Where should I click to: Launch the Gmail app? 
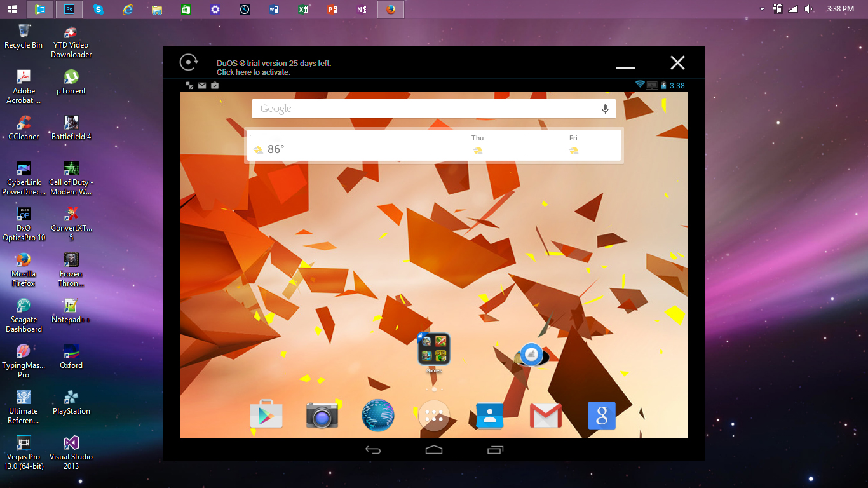coord(545,416)
